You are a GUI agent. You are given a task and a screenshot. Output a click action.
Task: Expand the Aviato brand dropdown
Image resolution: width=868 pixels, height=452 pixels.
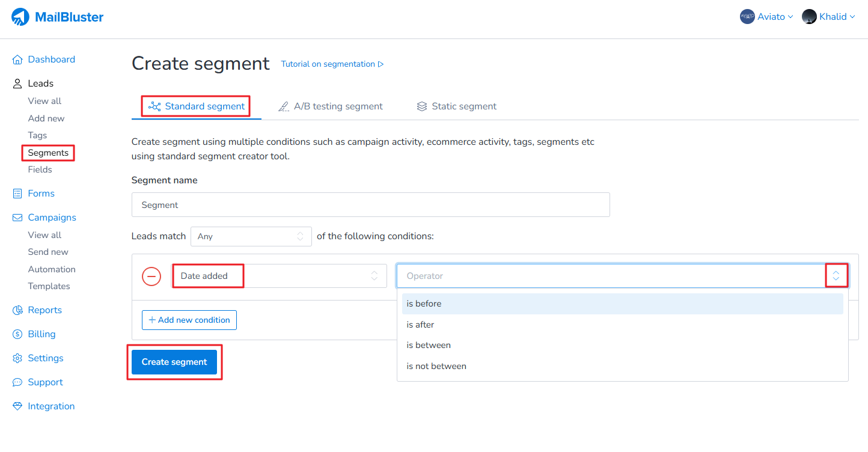[766, 17]
